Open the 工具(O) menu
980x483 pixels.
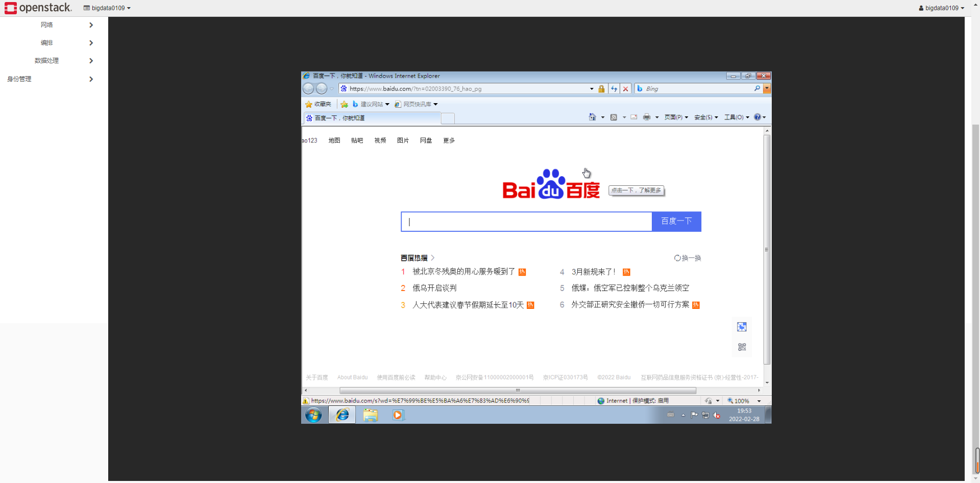pyautogui.click(x=737, y=117)
